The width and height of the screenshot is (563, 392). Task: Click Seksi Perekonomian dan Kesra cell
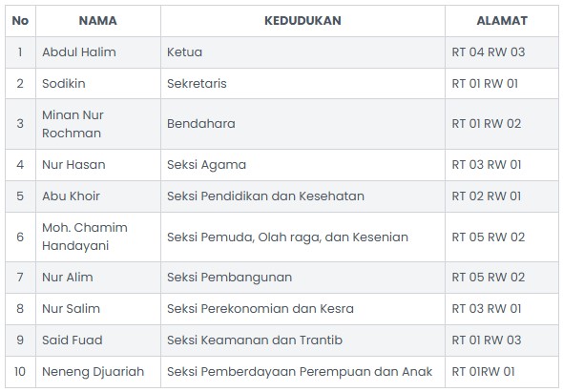pos(302,309)
